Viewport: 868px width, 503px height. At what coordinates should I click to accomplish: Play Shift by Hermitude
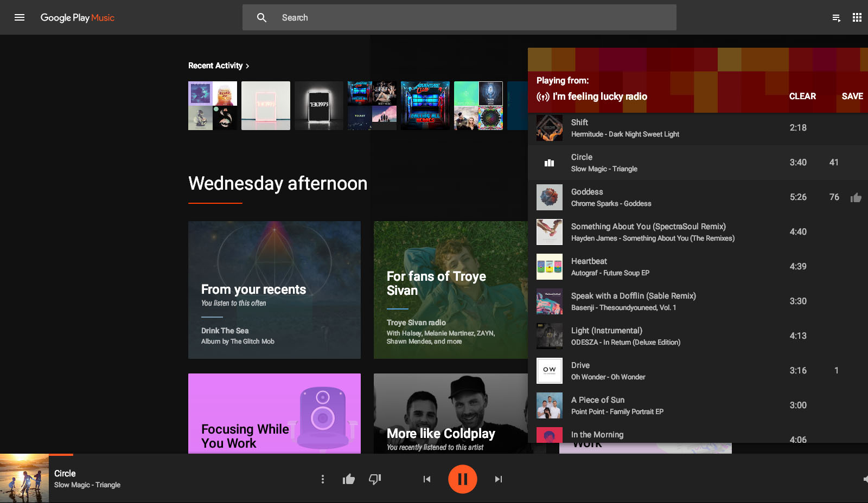coord(698,128)
